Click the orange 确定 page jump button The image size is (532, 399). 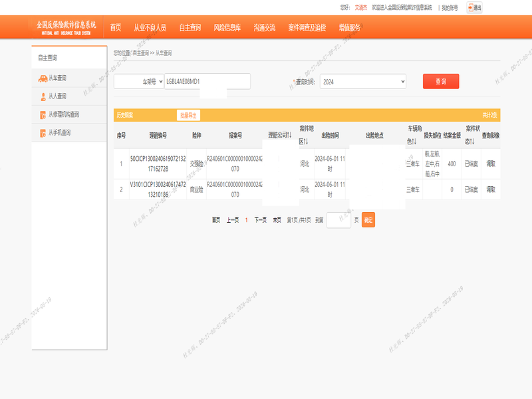tap(368, 220)
